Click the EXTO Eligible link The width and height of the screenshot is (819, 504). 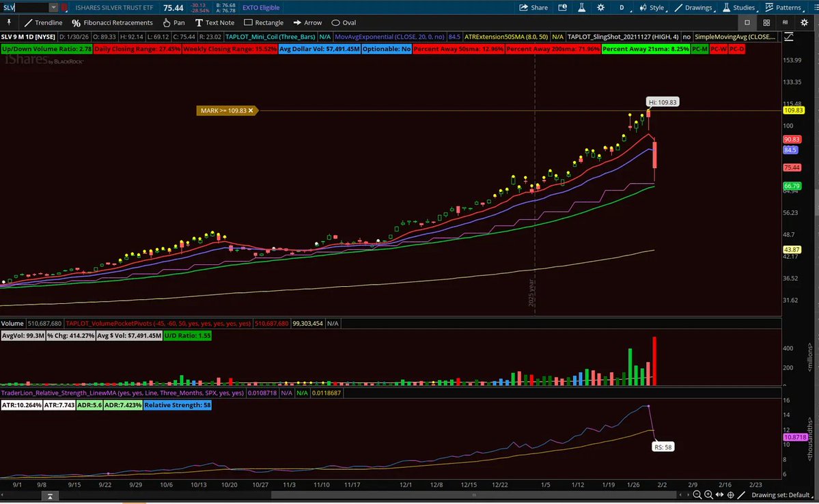click(261, 8)
